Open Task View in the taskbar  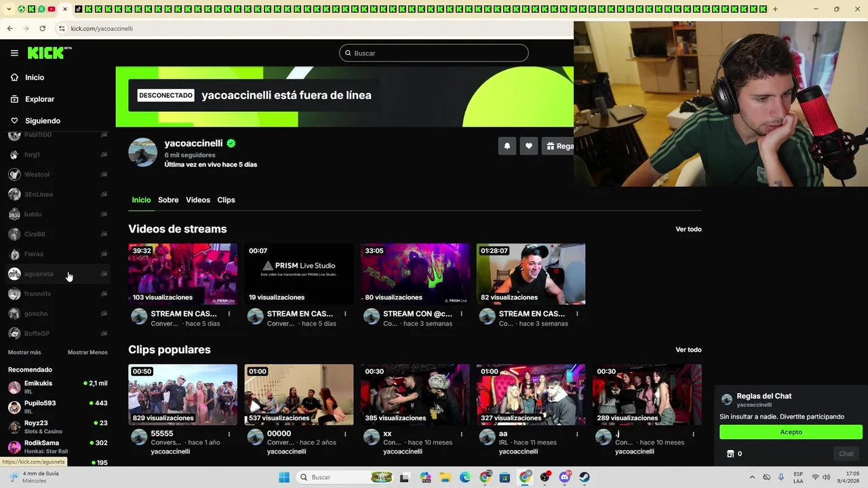point(405,477)
